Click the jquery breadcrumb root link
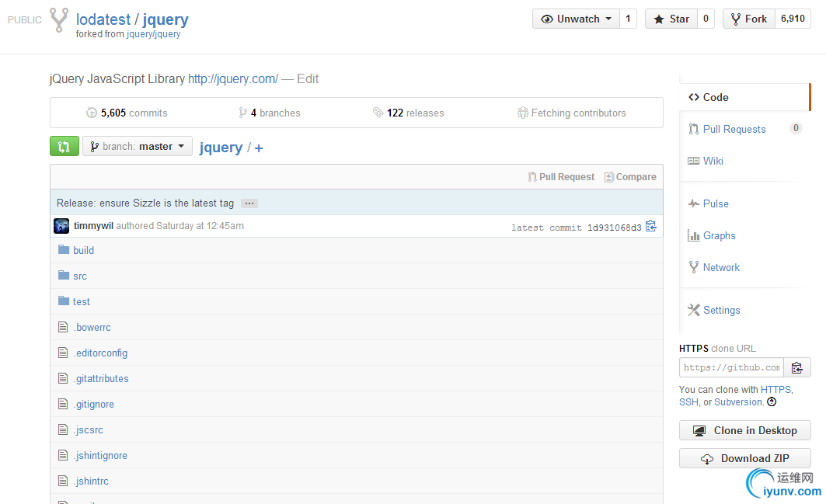 pos(221,148)
